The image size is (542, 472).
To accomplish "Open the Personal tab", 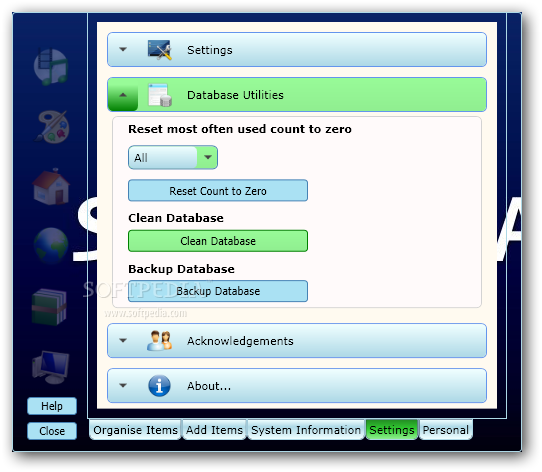I will coord(446,430).
